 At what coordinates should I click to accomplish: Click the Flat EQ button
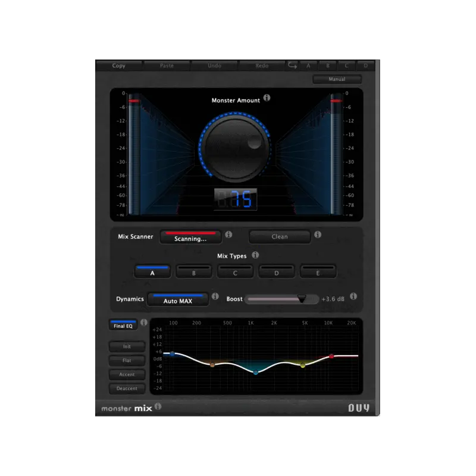pos(127,361)
